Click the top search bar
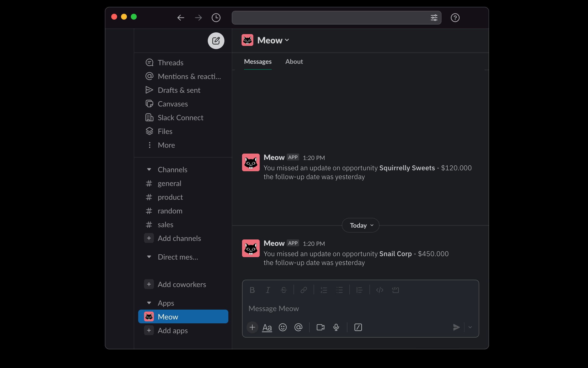588x368 pixels. (336, 18)
